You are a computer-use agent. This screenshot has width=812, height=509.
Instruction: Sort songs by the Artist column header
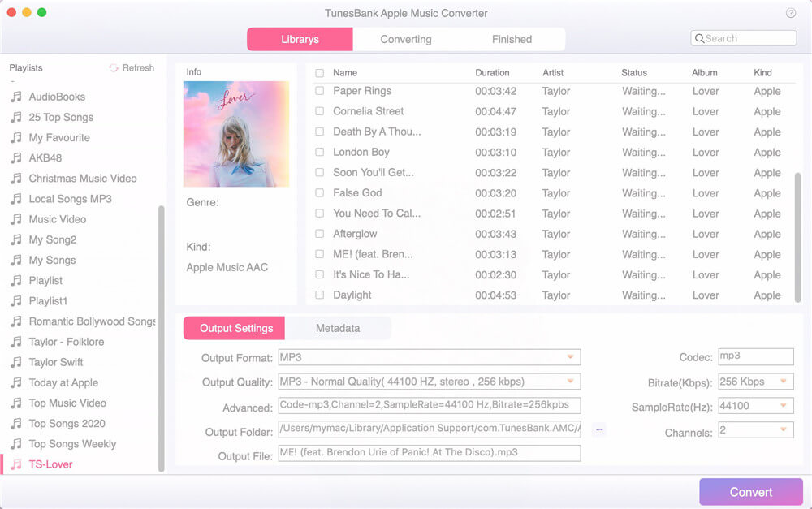point(553,73)
